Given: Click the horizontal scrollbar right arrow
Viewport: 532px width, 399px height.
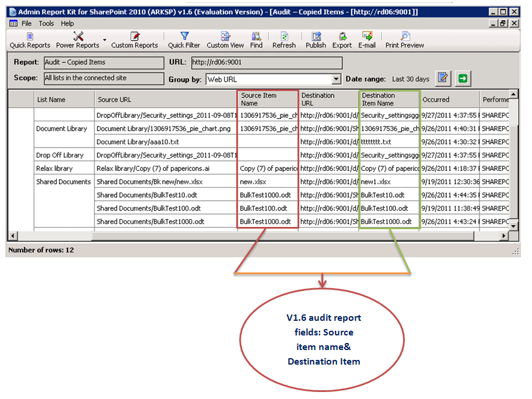Looking at the screenshot, I should click(x=504, y=236).
